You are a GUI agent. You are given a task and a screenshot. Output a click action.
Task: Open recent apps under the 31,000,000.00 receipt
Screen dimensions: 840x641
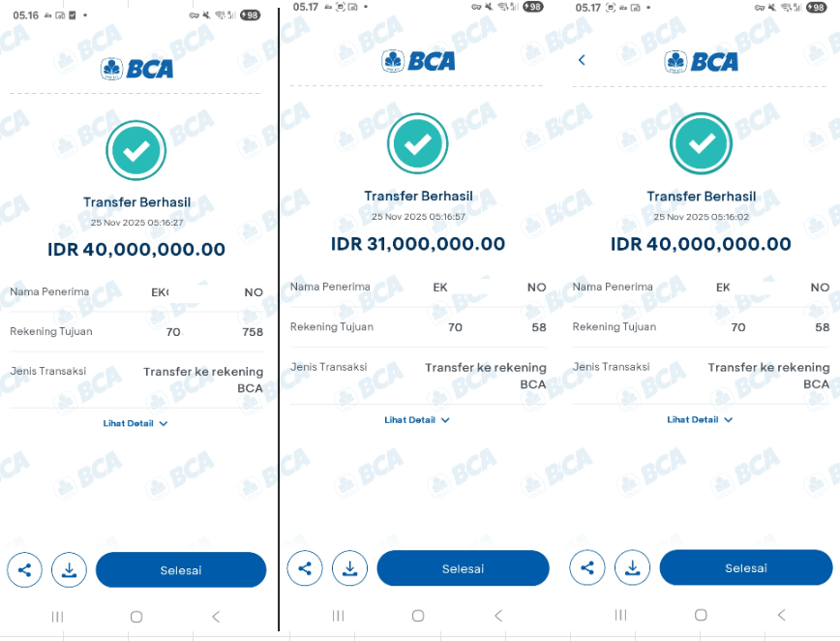click(338, 616)
